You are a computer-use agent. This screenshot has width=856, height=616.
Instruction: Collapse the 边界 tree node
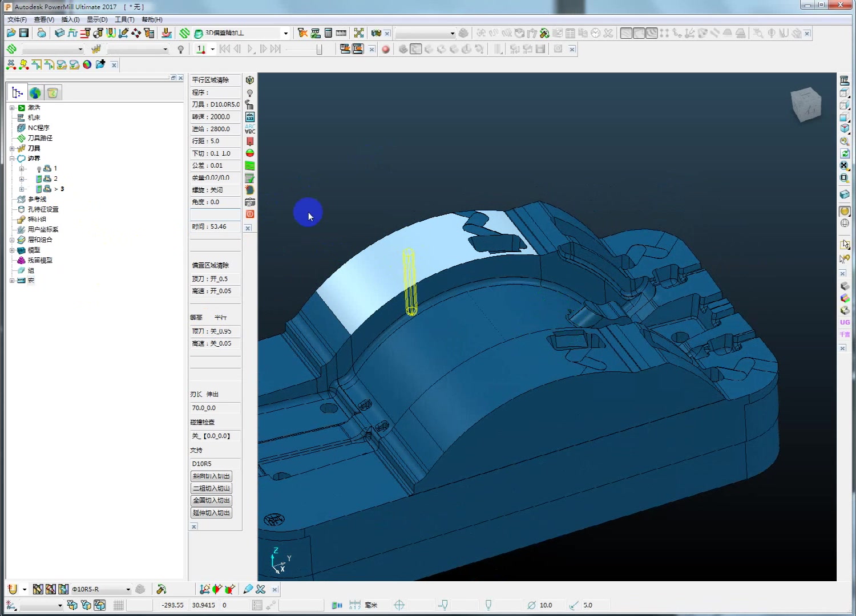click(12, 159)
